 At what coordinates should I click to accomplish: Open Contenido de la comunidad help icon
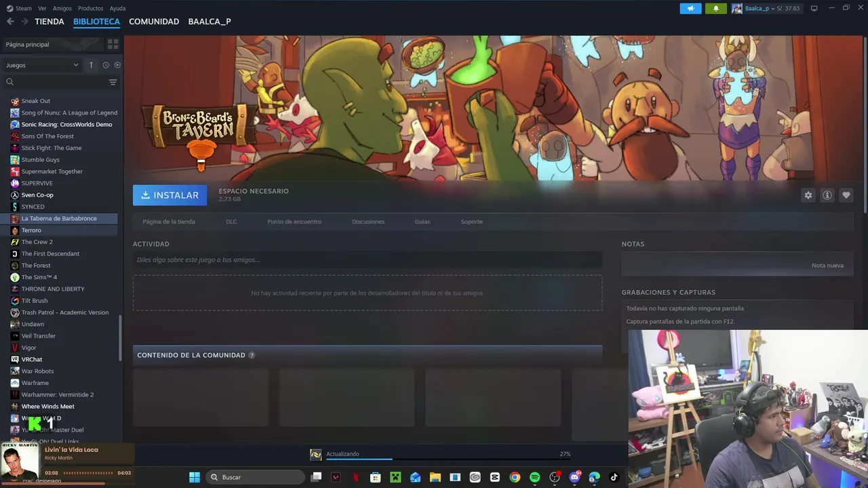252,355
